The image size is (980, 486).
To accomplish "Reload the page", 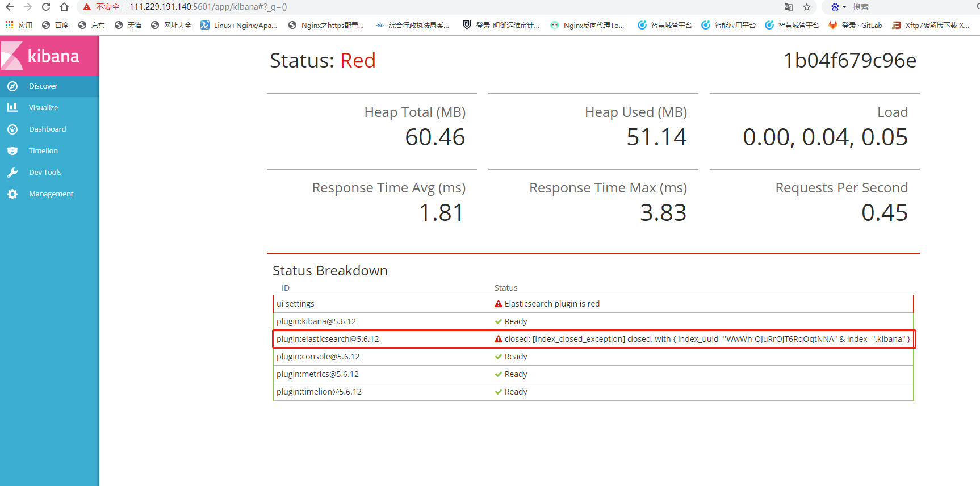I will coord(46,7).
